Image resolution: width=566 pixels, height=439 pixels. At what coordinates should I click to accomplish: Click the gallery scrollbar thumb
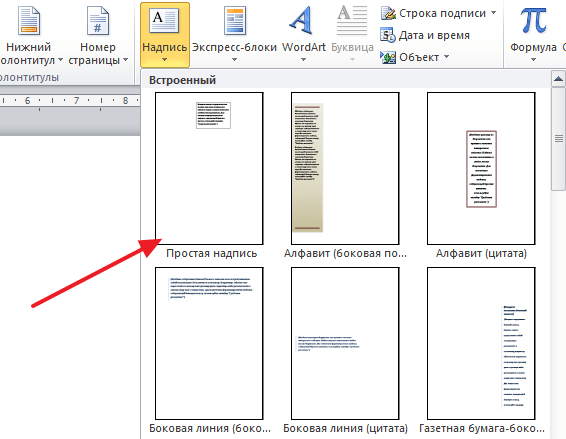tap(558, 138)
